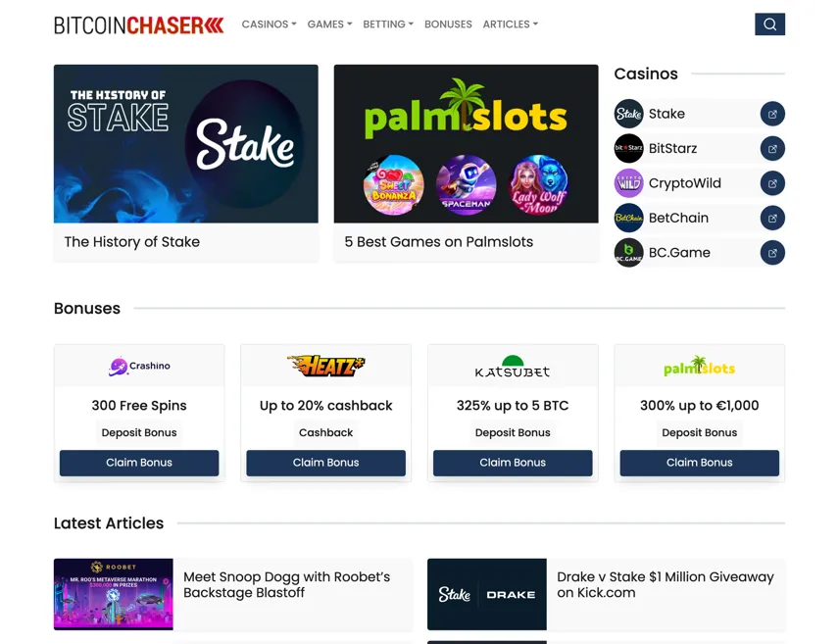Open the search magnifier button
This screenshot has height=644, width=839.
769,25
